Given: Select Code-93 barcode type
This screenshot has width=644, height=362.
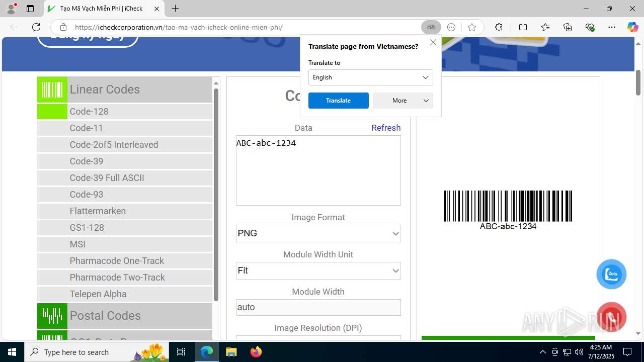Looking at the screenshot, I should click(x=125, y=195).
